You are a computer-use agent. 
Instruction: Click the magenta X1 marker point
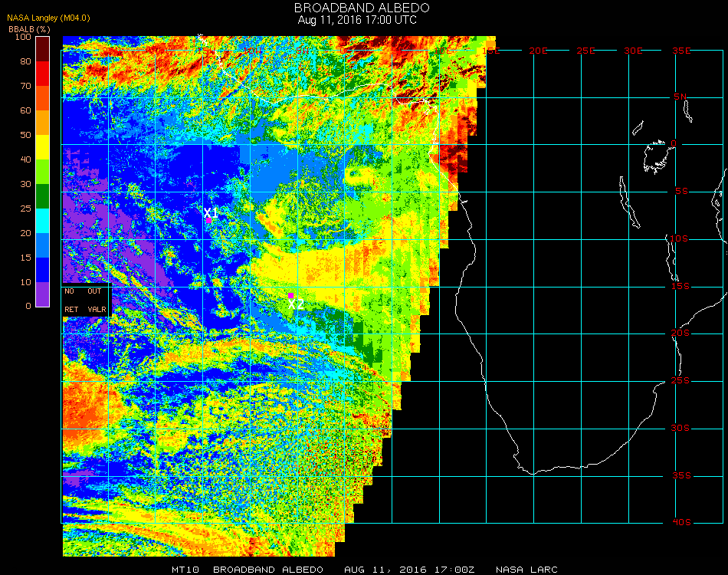pos(209,221)
